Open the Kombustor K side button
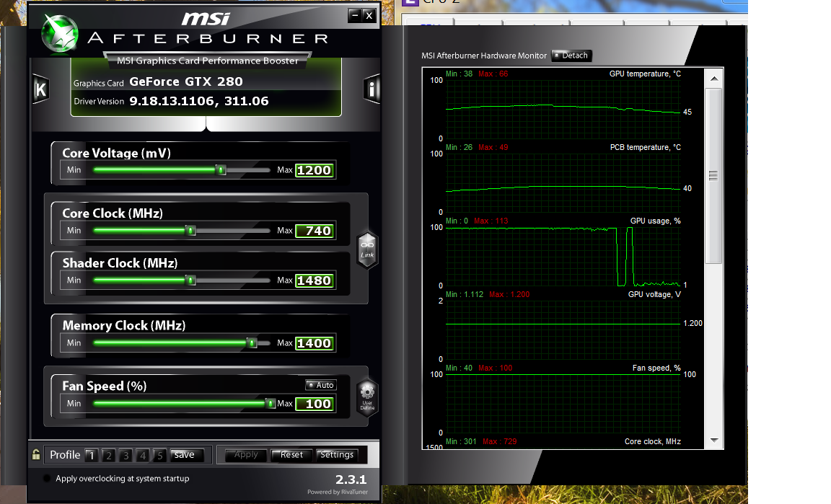The width and height of the screenshot is (831, 504). (x=41, y=89)
